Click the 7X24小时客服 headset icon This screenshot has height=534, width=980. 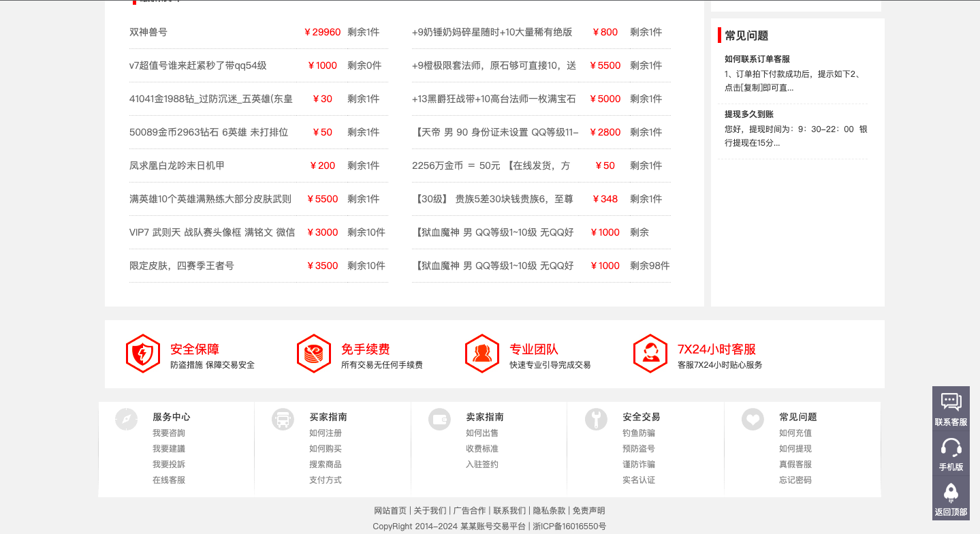click(650, 353)
